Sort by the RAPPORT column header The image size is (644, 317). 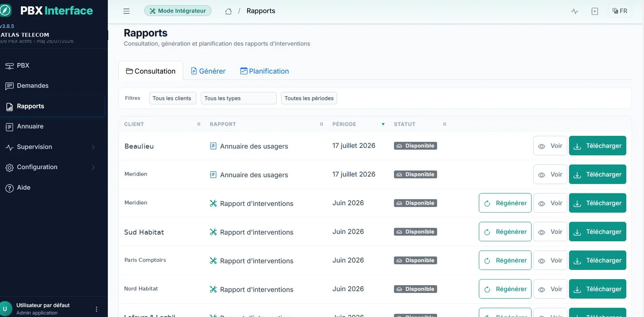tap(223, 124)
